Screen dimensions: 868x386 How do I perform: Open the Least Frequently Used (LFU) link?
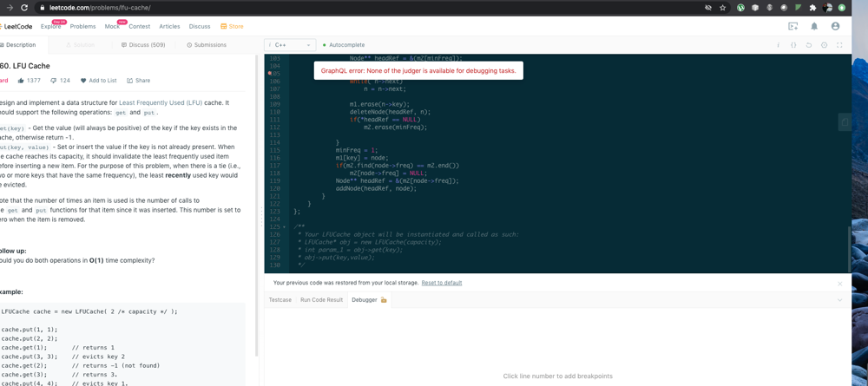tap(161, 103)
